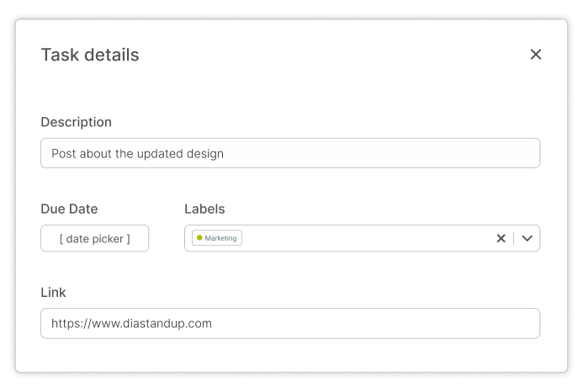Focus the Description input field
The height and width of the screenshot is (392, 583).
(x=290, y=153)
